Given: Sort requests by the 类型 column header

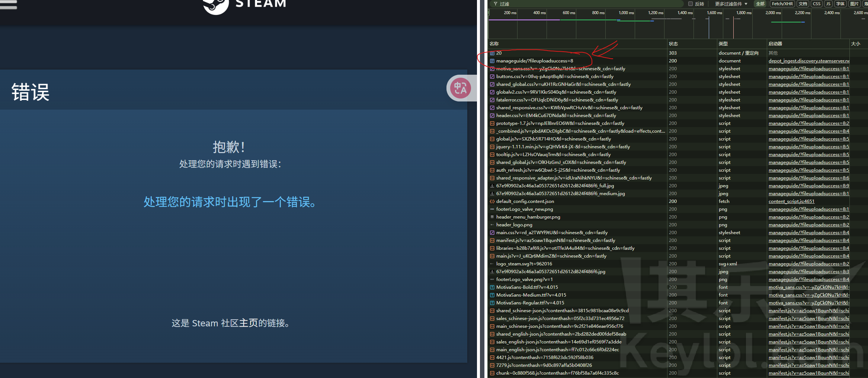Looking at the screenshot, I should 723,44.
